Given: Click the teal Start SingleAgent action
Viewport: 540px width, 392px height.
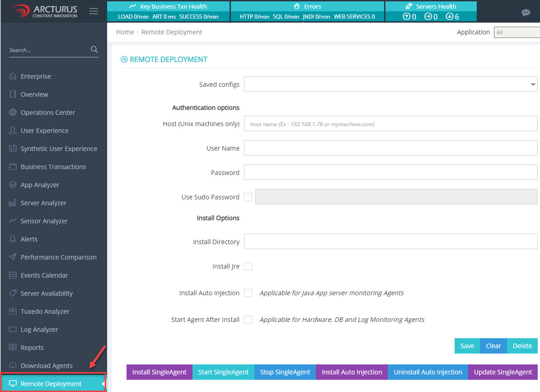Looking at the screenshot, I should pos(223,372).
